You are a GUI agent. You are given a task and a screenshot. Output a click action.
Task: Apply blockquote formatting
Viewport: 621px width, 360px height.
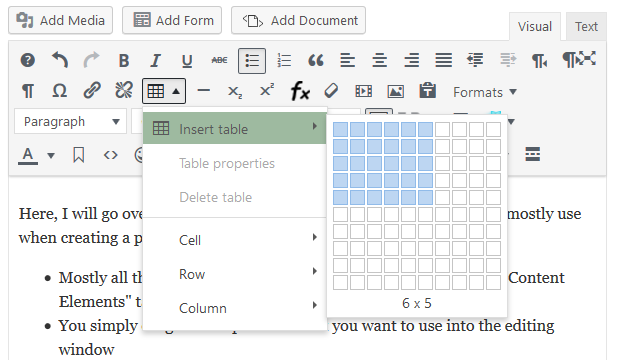(x=316, y=61)
